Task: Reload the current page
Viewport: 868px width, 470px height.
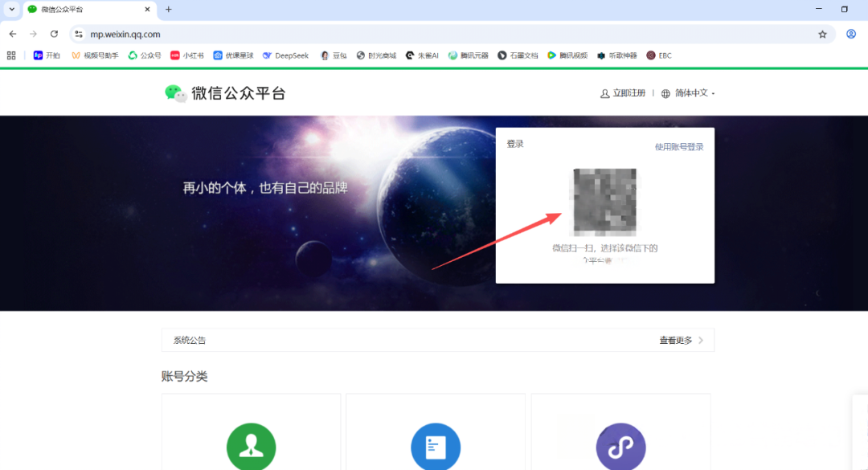Action: [x=54, y=35]
